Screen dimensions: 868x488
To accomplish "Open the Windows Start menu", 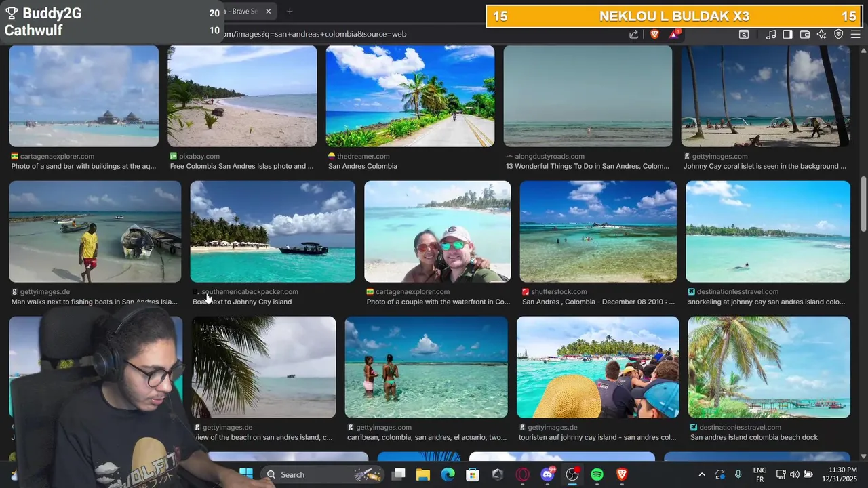I will (x=246, y=474).
